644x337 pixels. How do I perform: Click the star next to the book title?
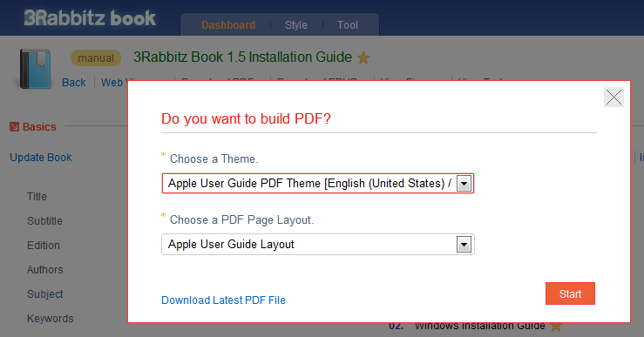pyautogui.click(x=363, y=57)
